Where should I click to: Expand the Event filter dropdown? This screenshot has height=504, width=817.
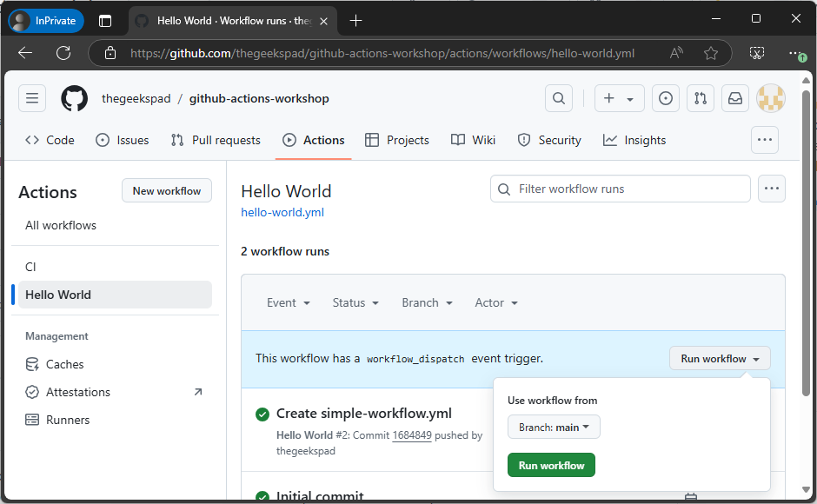[289, 302]
